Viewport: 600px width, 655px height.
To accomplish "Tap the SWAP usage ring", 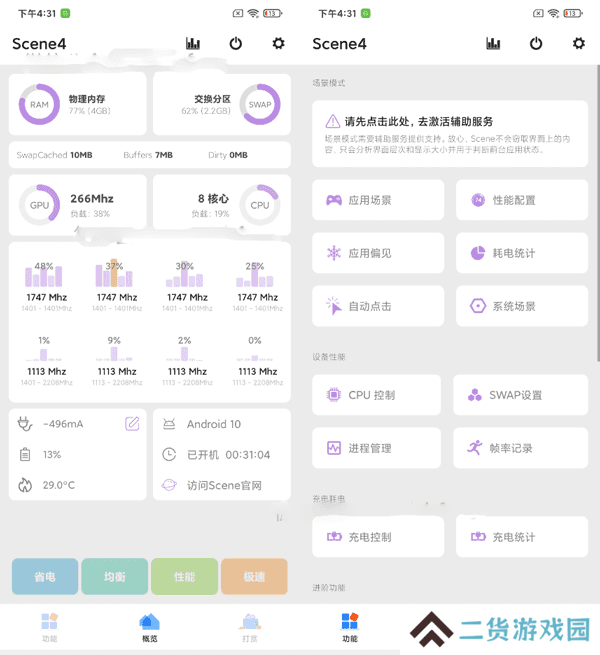I will (260, 104).
